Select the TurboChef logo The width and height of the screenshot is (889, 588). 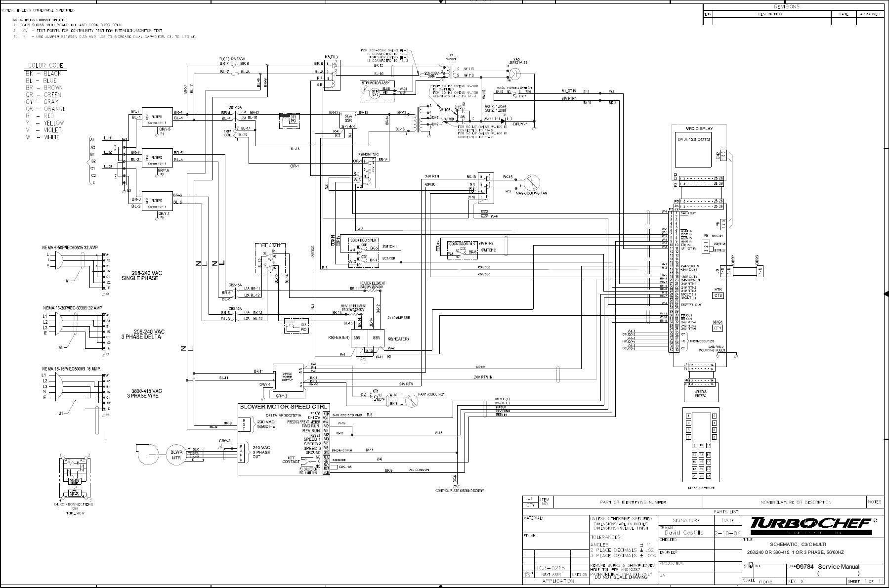pos(816,524)
